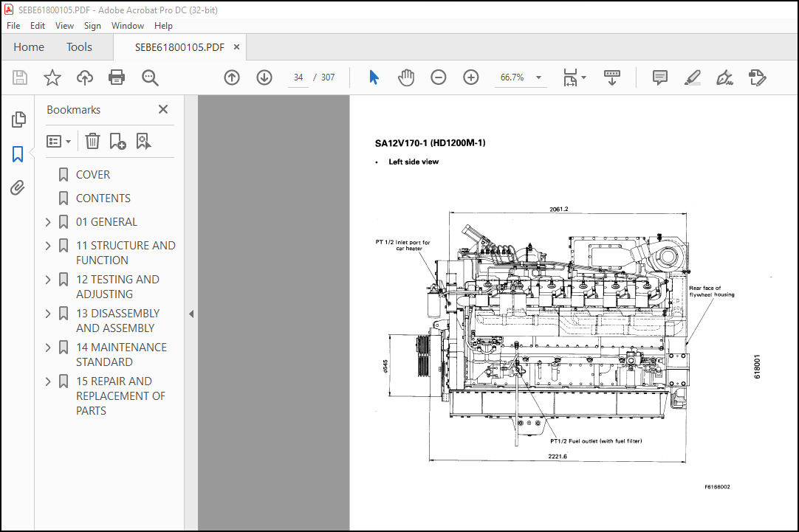Select the SEBE61800105.PDF document tab
The width and height of the screenshot is (799, 532).
pyautogui.click(x=179, y=47)
